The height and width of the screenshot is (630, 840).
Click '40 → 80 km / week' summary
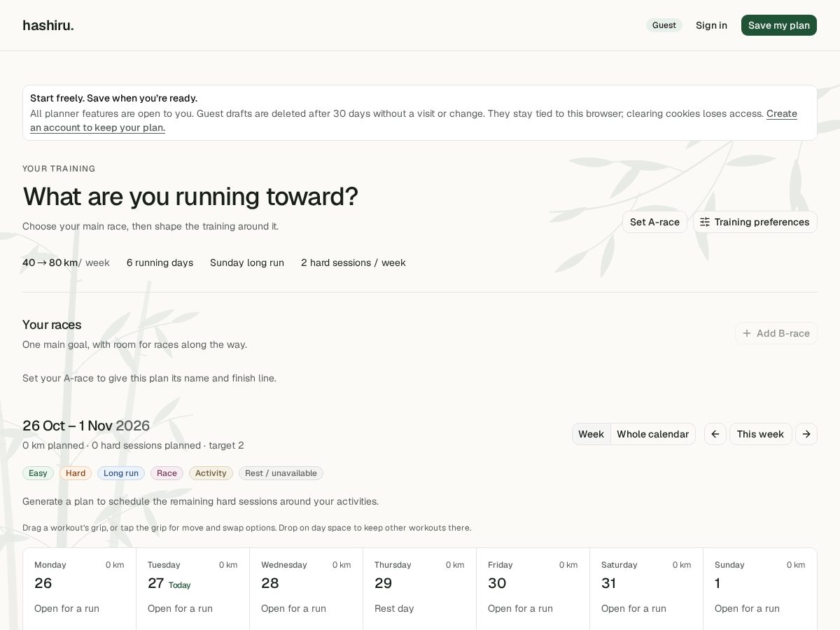(66, 262)
